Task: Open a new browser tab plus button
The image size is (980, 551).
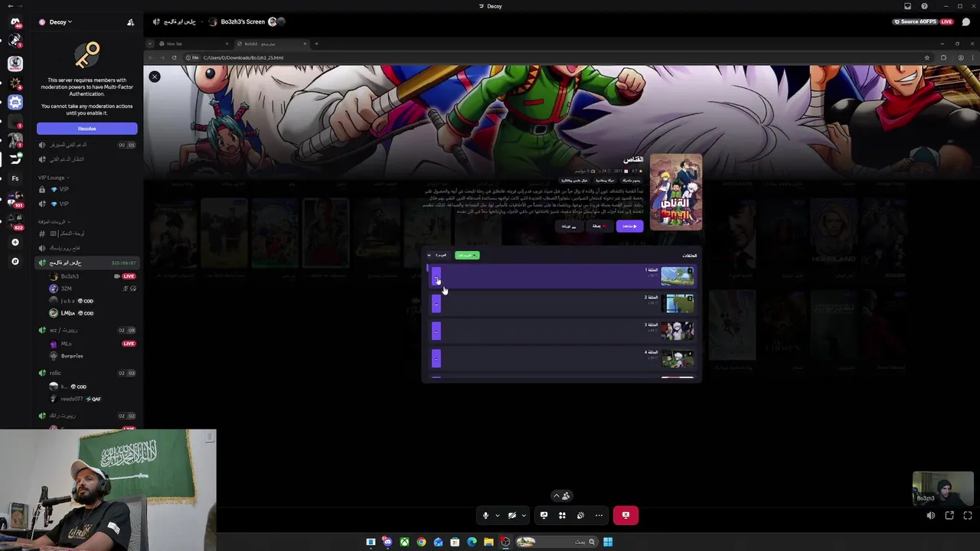Action: (317, 44)
